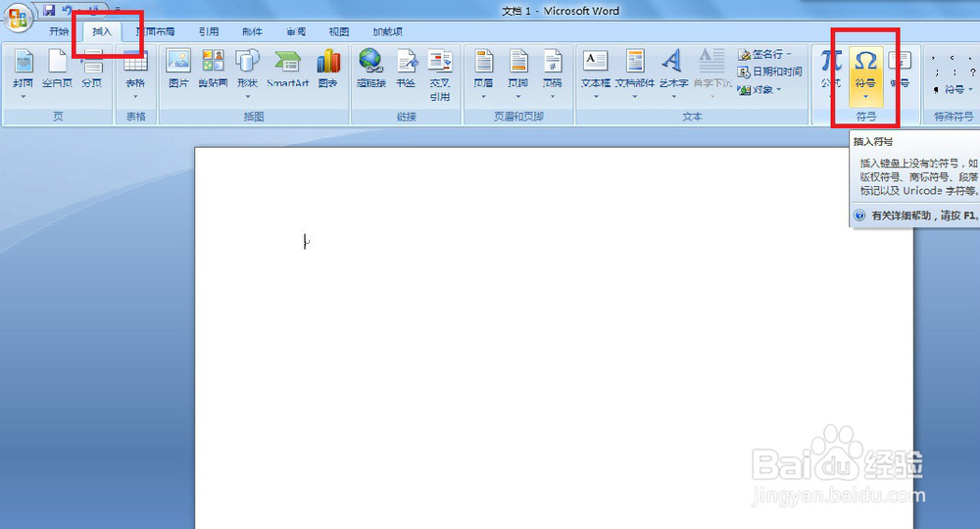
Task: Insert the comma special symbol
Action: tap(934, 58)
